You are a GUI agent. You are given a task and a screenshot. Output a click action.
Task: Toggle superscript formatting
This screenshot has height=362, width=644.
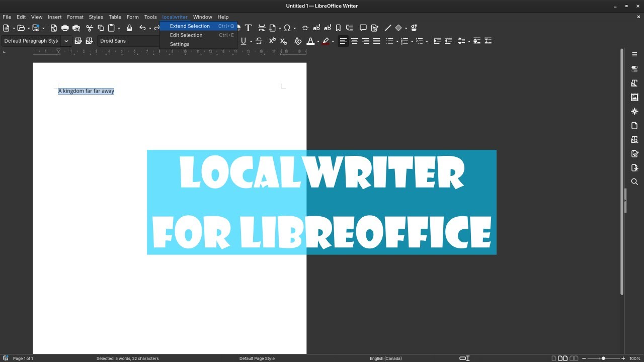272,41
